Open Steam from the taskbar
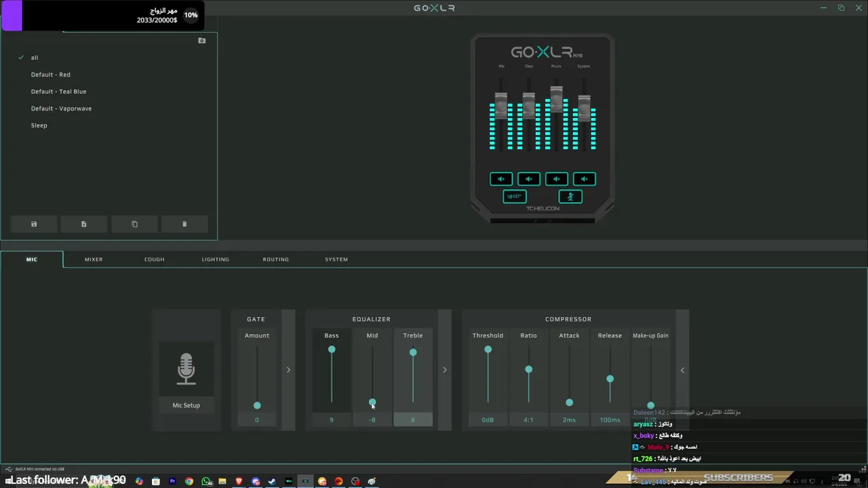The width and height of the screenshot is (868, 488). [272, 481]
